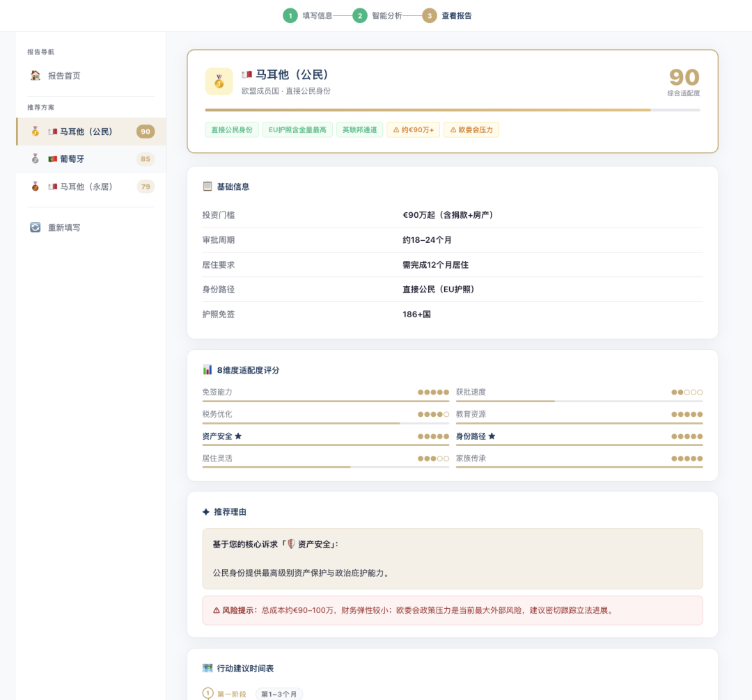Click the 智能分析 step label
The height and width of the screenshot is (700, 752).
tap(387, 16)
